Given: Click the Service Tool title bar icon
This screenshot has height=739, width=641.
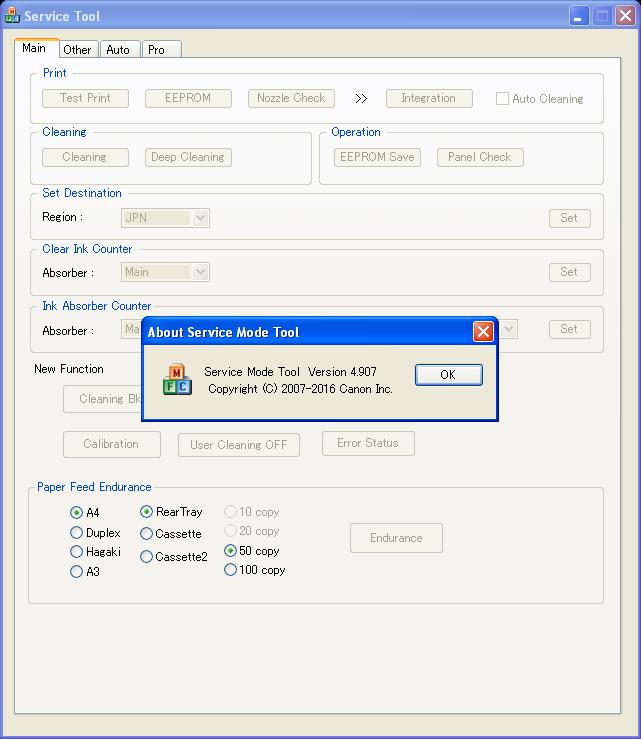Looking at the screenshot, I should 12,16.
